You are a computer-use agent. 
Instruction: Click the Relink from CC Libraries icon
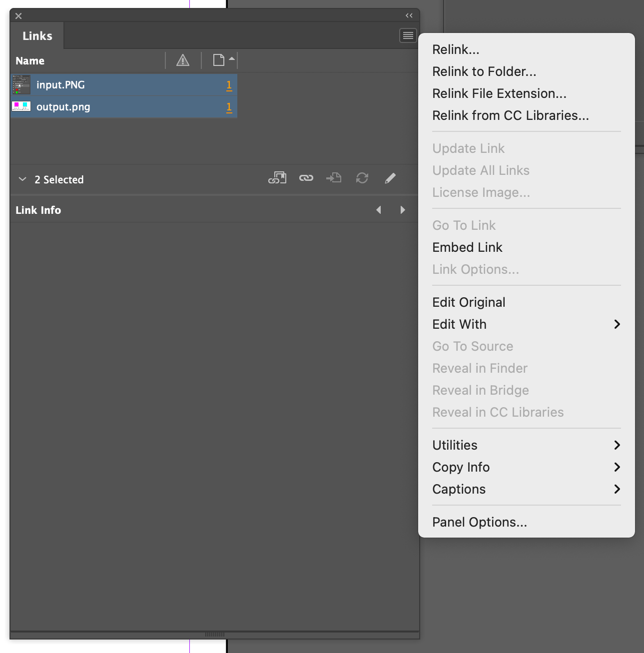pos(277,178)
